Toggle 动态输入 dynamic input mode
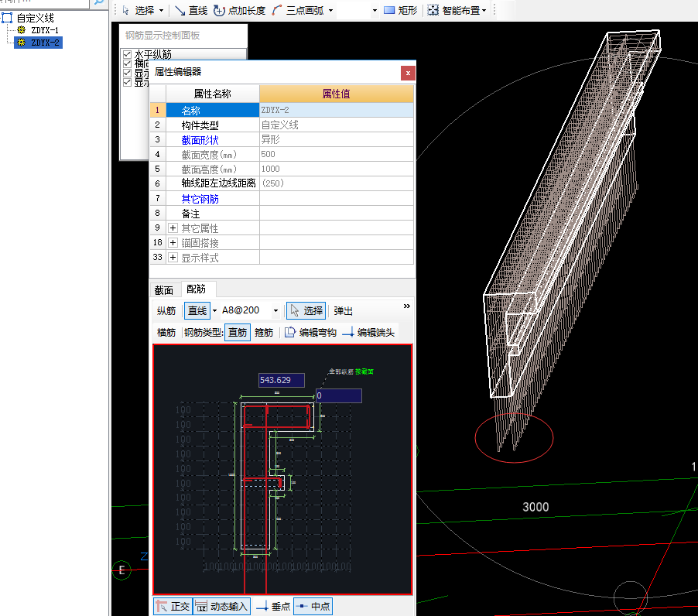Viewport: 698px width, 616px height. point(222,607)
